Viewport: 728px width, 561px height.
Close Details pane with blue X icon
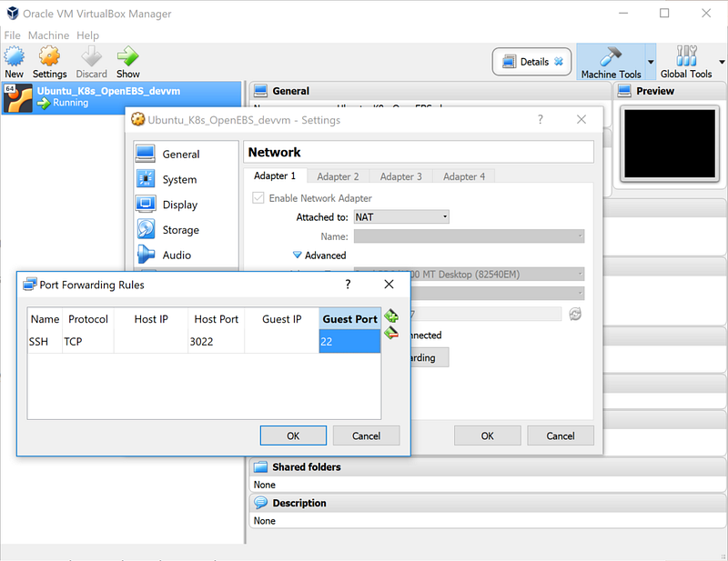(x=559, y=62)
